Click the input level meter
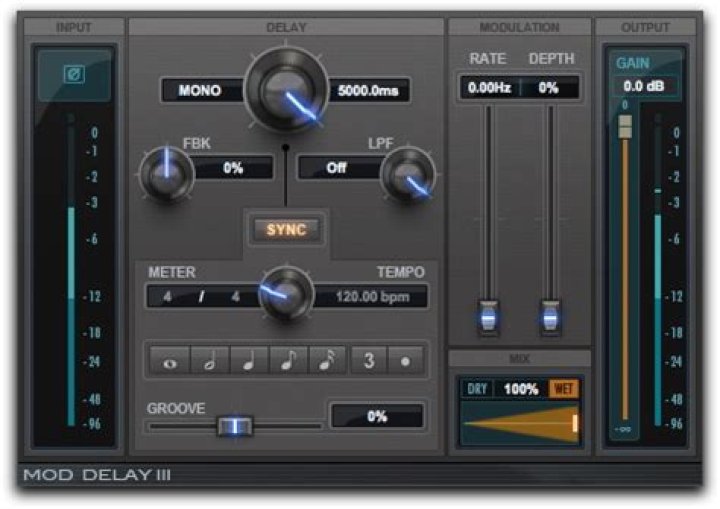This screenshot has height=509, width=720. pos(71,270)
